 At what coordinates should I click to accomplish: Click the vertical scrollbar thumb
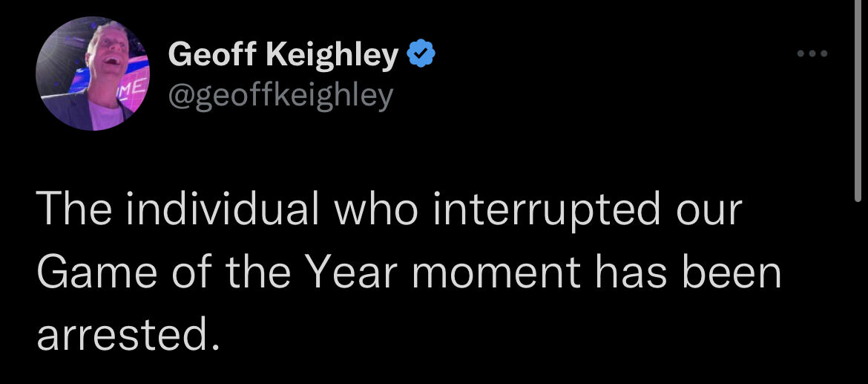[858, 101]
